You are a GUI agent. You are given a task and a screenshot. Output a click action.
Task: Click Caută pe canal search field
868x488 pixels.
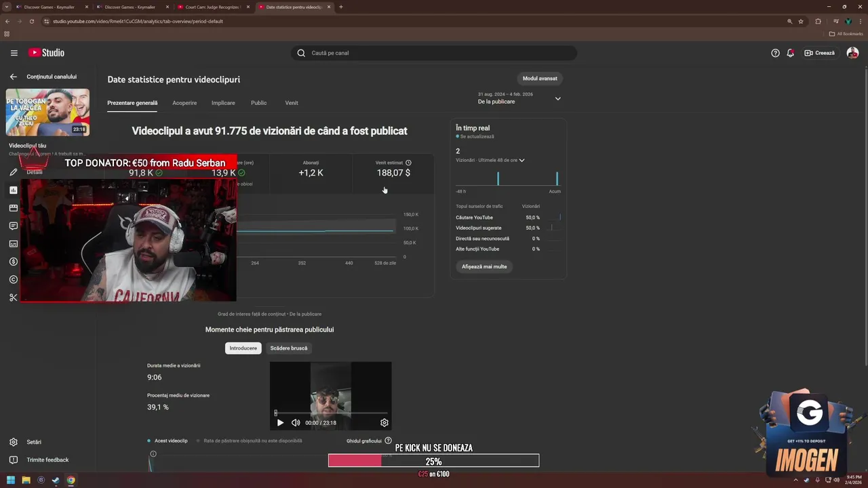pos(434,53)
